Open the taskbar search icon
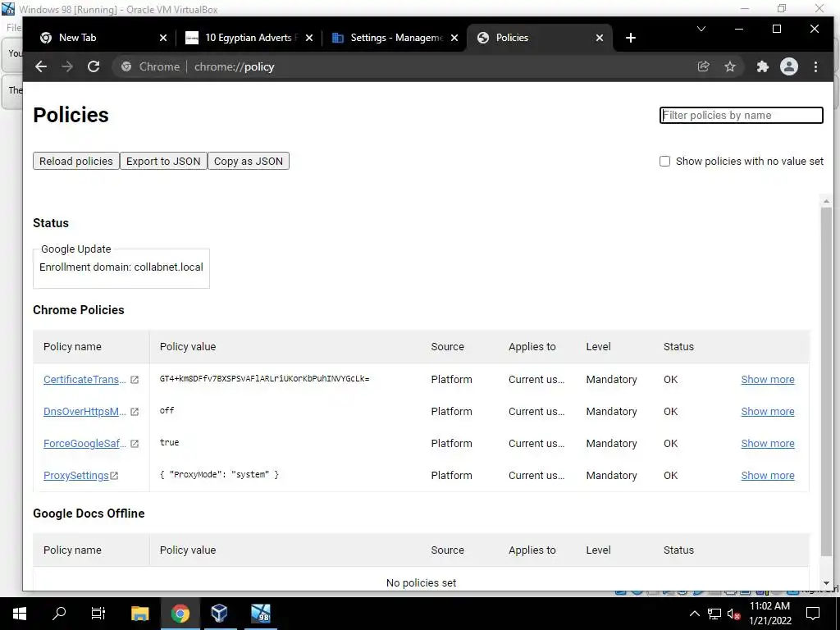This screenshot has height=630, width=840. point(59,614)
